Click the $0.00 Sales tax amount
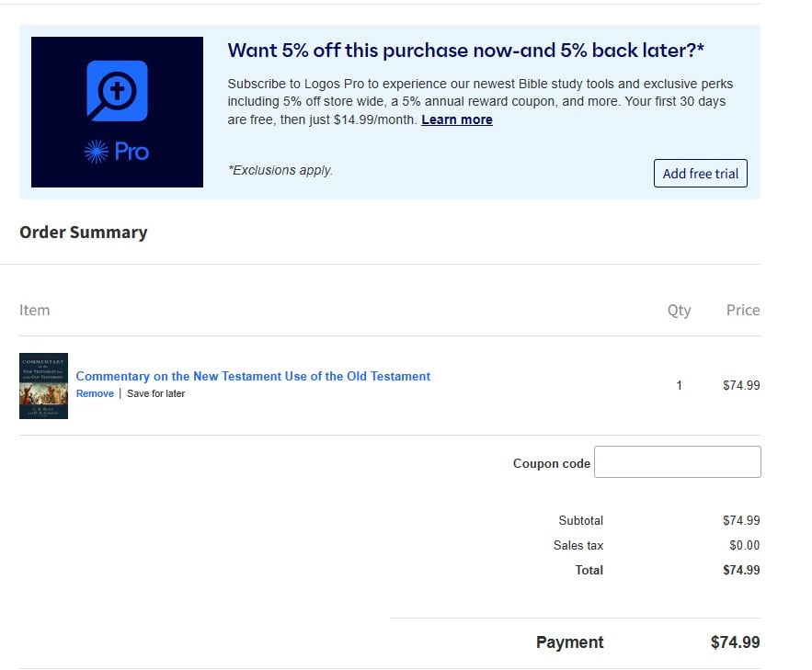This screenshot has height=670, width=812. coord(744,545)
